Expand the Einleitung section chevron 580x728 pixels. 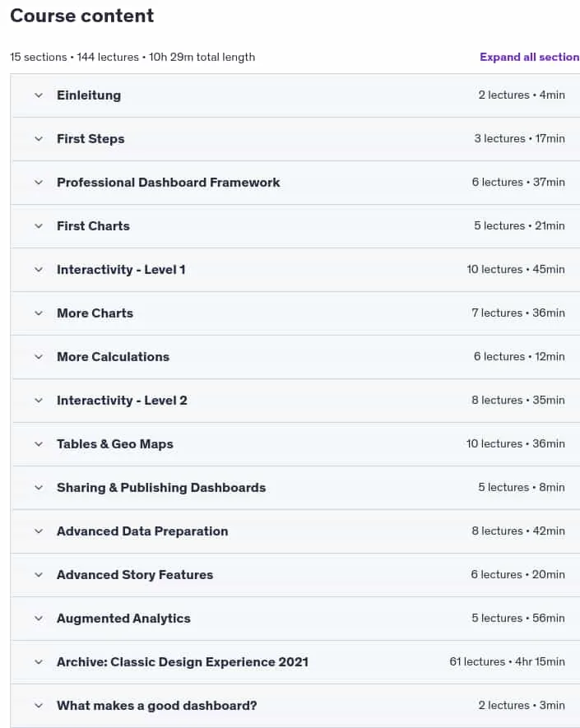[39, 95]
